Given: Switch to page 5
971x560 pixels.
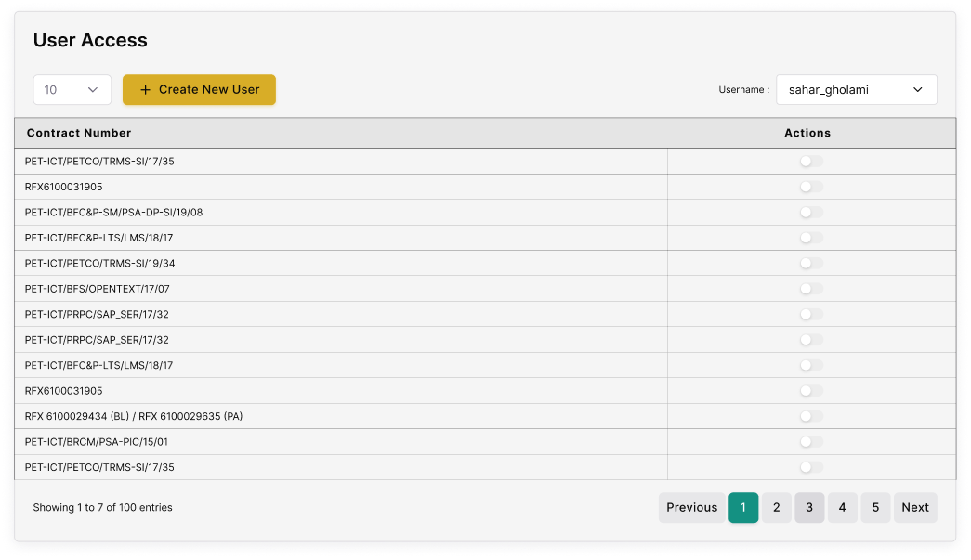Looking at the screenshot, I should pos(875,508).
